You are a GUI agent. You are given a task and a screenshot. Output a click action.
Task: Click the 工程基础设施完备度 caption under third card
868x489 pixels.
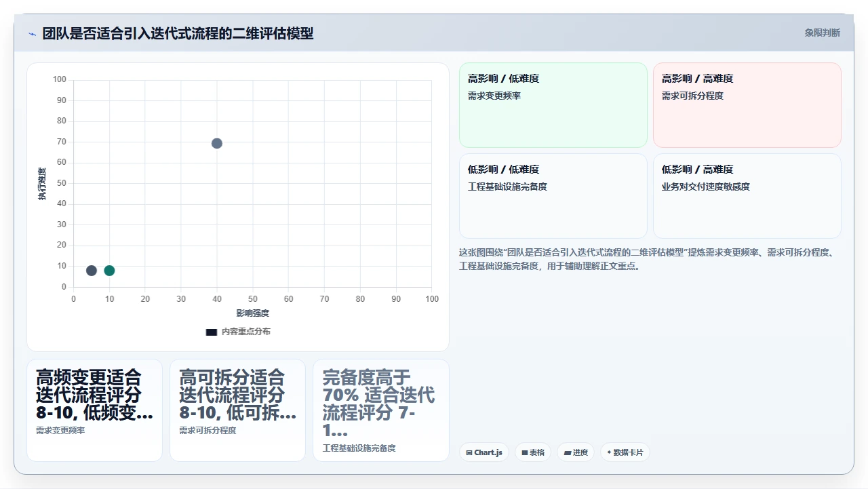(359, 448)
